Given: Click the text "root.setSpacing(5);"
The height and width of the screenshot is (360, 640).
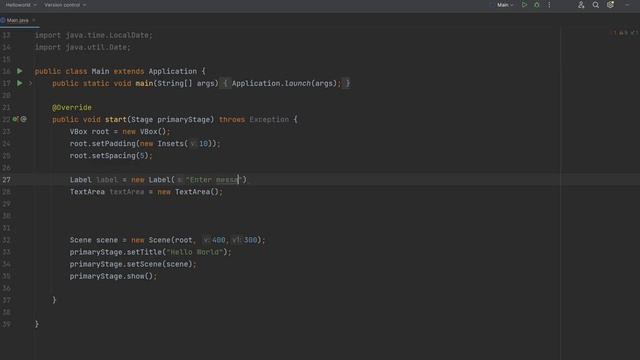Looking at the screenshot, I should coord(111,156).
